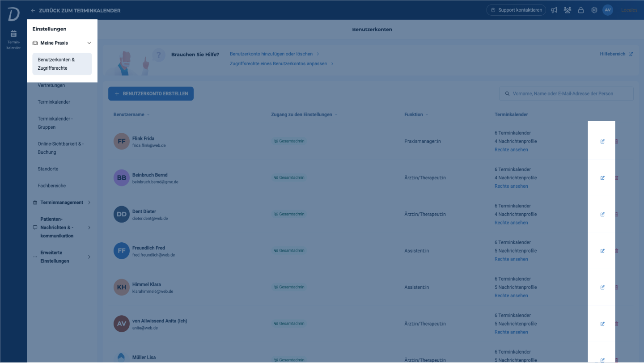644x363 pixels.
Task: Expand Erweiterte Einstellungen section
Action: click(89, 257)
